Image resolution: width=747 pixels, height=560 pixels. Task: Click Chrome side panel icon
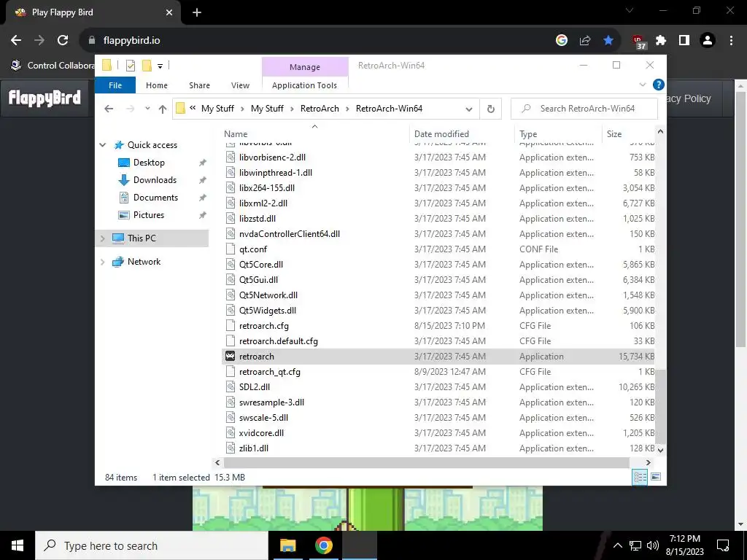click(684, 41)
